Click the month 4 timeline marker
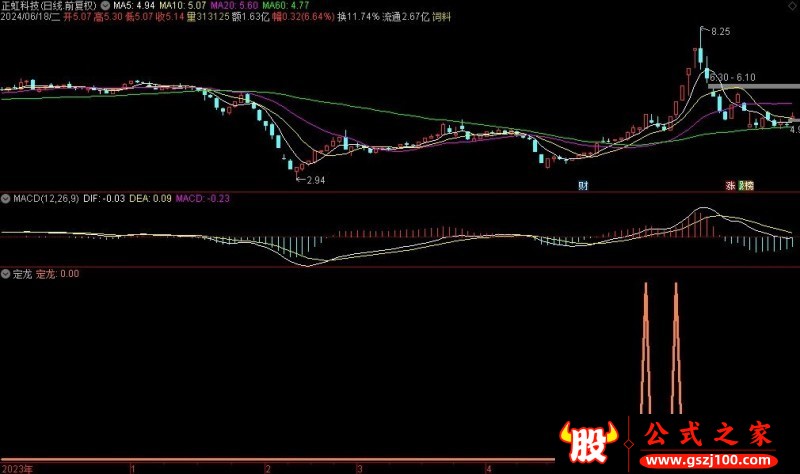This screenshot has width=800, height=474. point(488,469)
